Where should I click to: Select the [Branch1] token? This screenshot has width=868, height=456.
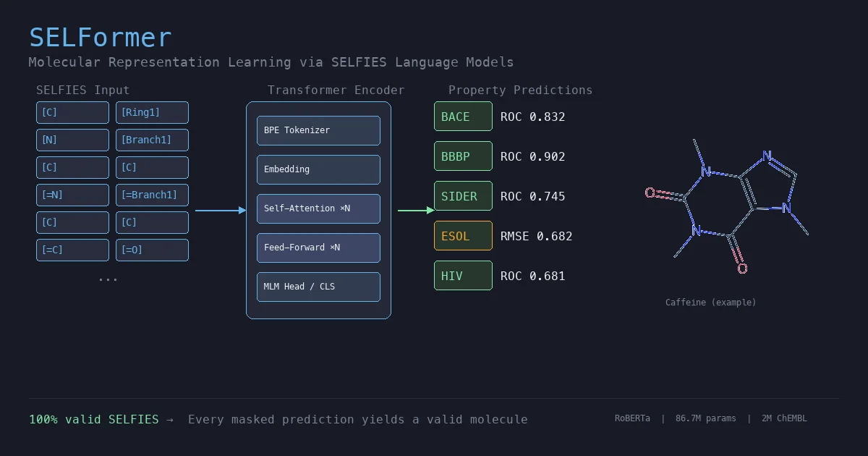152,140
